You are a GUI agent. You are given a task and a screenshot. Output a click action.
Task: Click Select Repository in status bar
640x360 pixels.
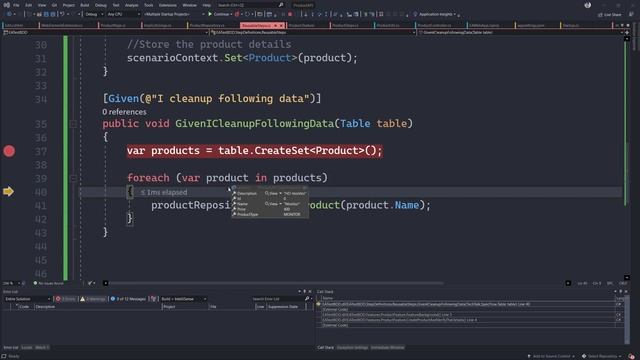[x=602, y=356]
